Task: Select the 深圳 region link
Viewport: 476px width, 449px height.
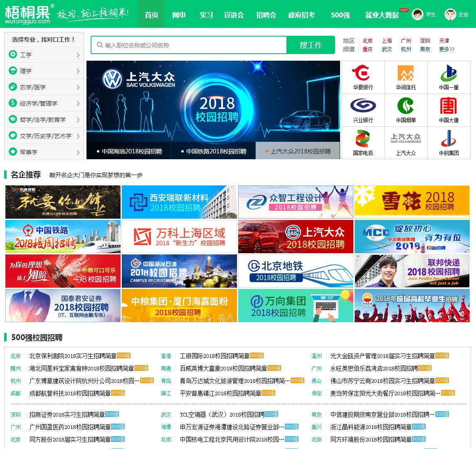Action: tap(425, 41)
